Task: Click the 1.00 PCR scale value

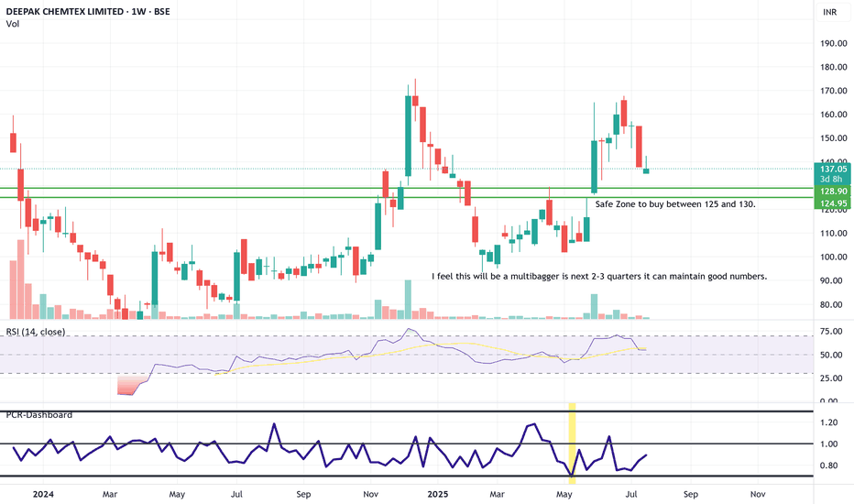Action: (829, 444)
